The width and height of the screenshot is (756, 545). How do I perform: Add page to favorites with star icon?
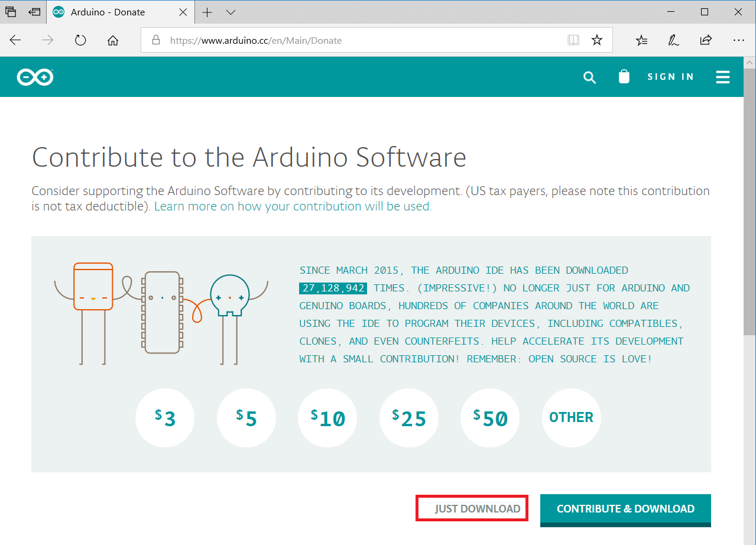point(597,40)
